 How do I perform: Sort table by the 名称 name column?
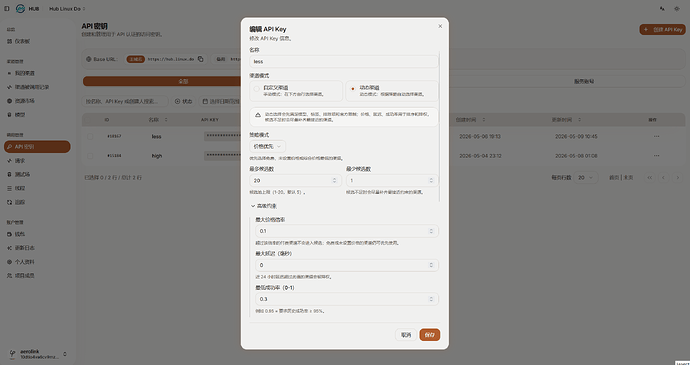pyautogui.click(x=158, y=120)
